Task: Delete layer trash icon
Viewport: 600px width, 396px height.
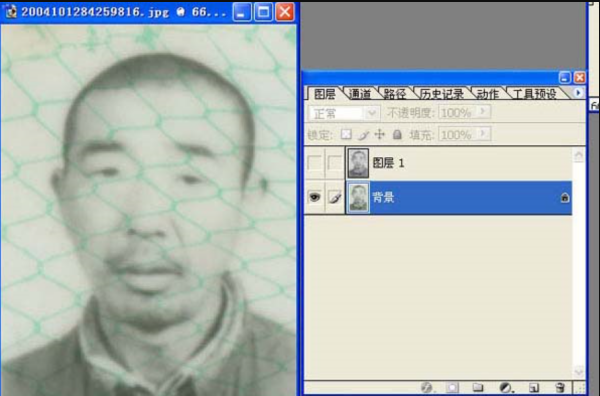Action: click(x=559, y=387)
